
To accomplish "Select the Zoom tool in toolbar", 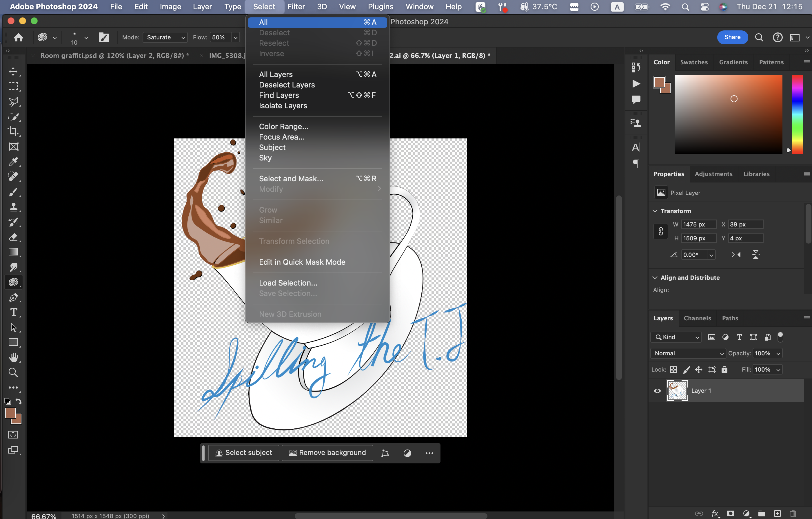I will (x=13, y=372).
